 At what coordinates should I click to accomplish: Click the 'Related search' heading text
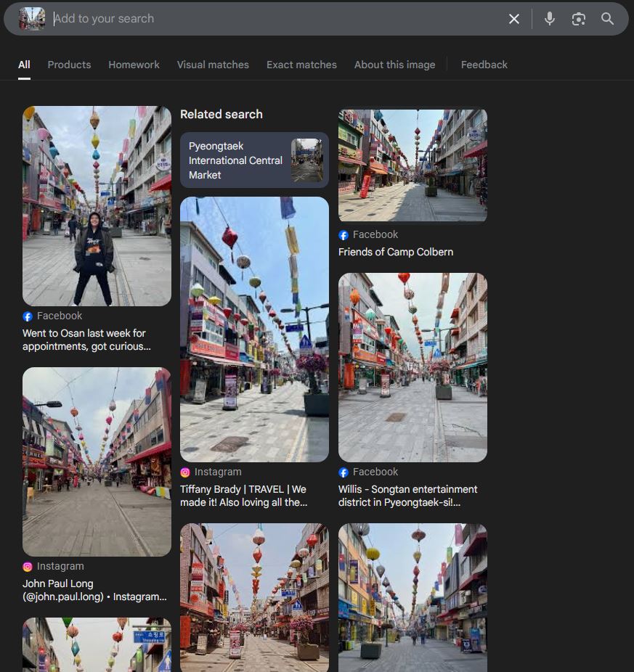tap(222, 115)
